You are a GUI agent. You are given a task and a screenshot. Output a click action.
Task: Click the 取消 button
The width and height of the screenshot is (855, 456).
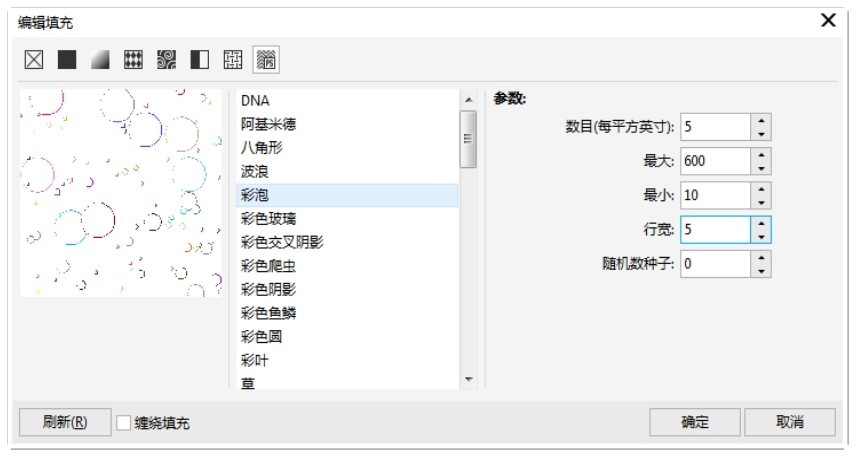pyautogui.click(x=790, y=422)
